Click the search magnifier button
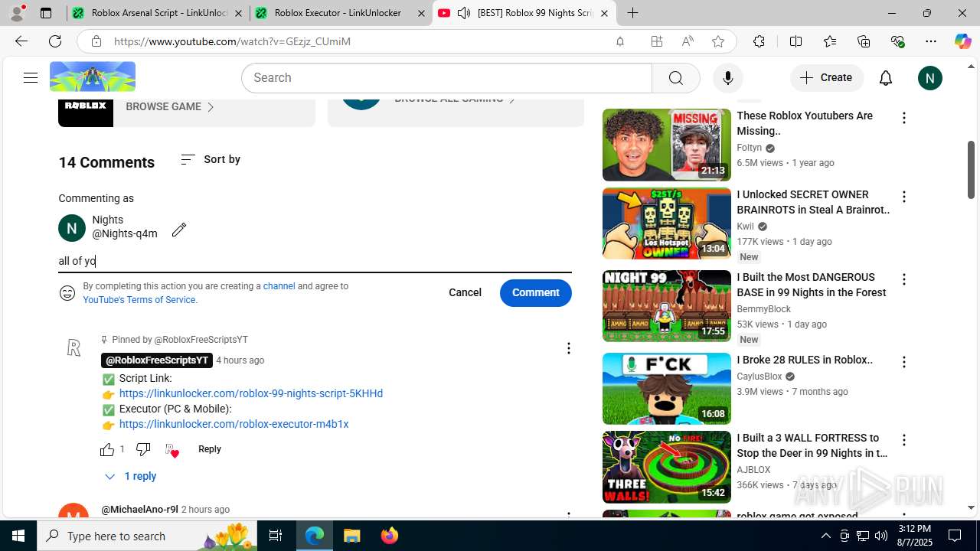Screen dimensions: 980x551 coord(675,78)
